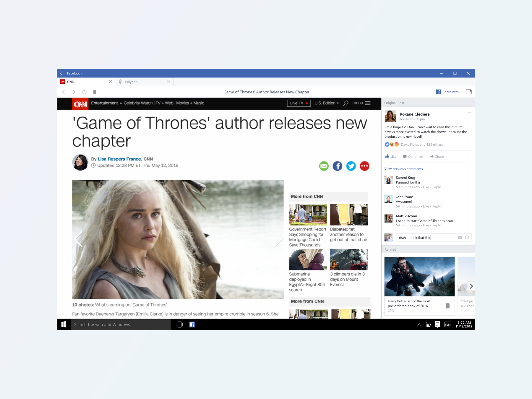Expand the U.S. Edition selector
The width and height of the screenshot is (532, 399).
327,103
